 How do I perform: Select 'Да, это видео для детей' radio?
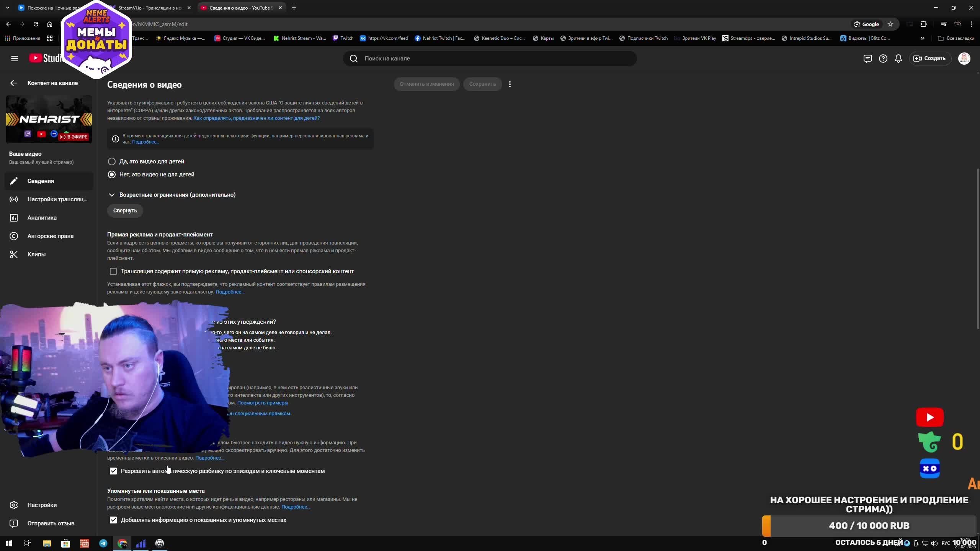112,161
